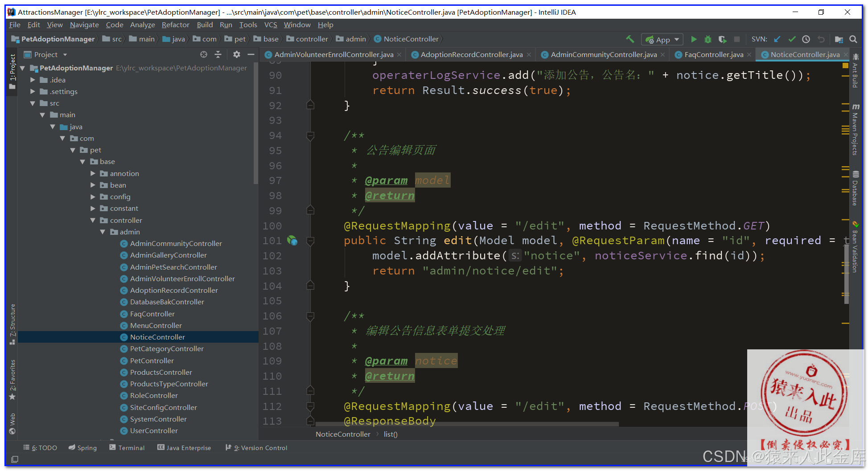Collapse the admin package
The image size is (868, 471).
tap(103, 232)
